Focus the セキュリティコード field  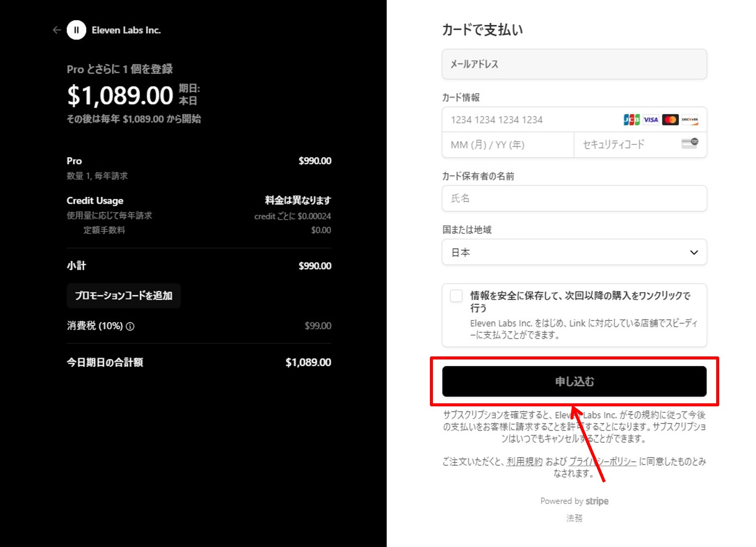click(640, 145)
